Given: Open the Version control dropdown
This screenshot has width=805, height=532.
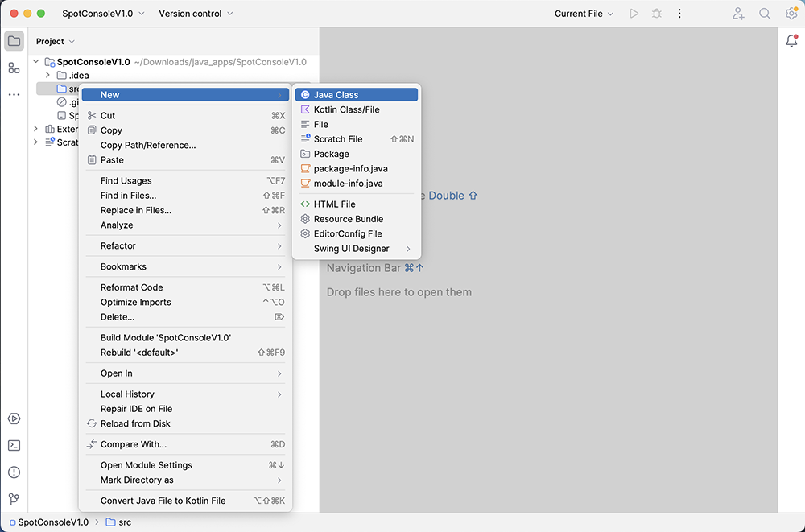Looking at the screenshot, I should (196, 14).
